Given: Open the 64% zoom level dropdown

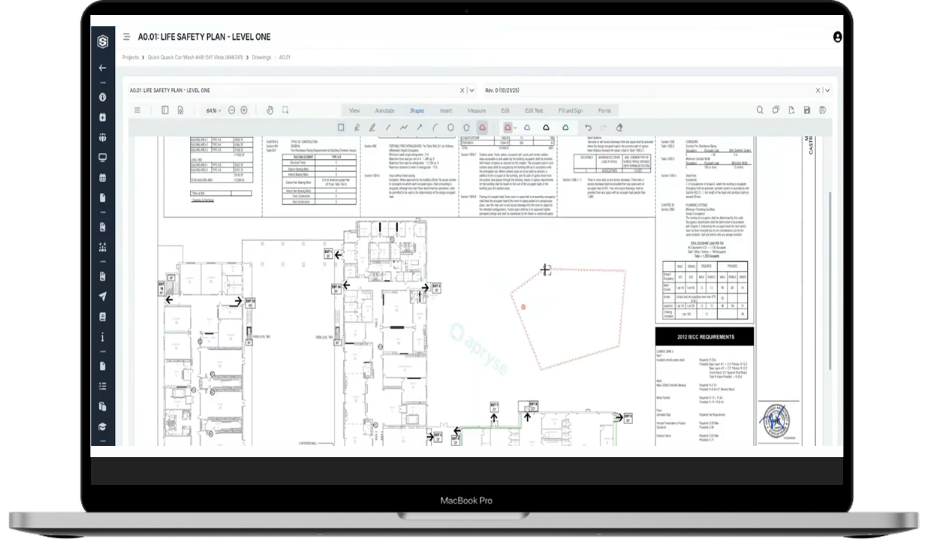Looking at the screenshot, I should pos(214,110).
